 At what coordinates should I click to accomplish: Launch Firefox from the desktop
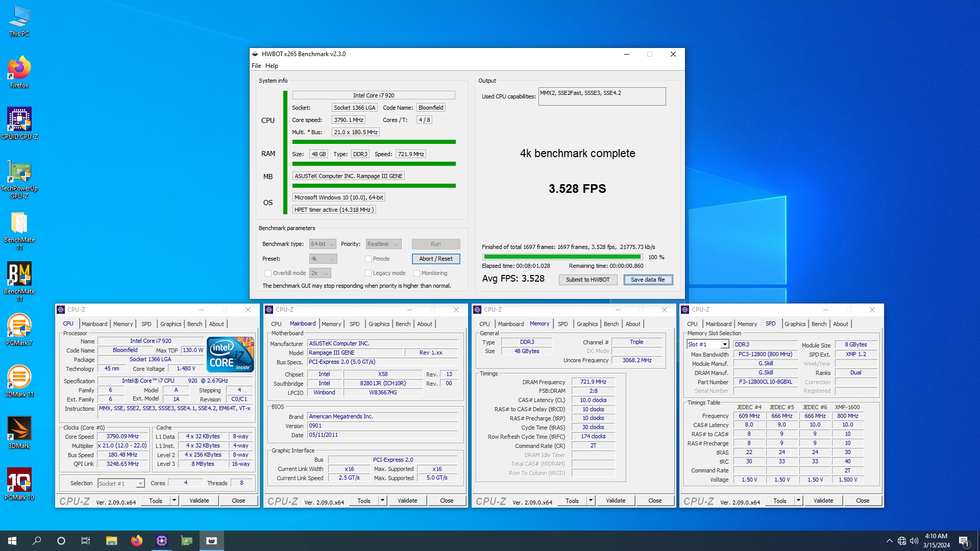[19, 72]
